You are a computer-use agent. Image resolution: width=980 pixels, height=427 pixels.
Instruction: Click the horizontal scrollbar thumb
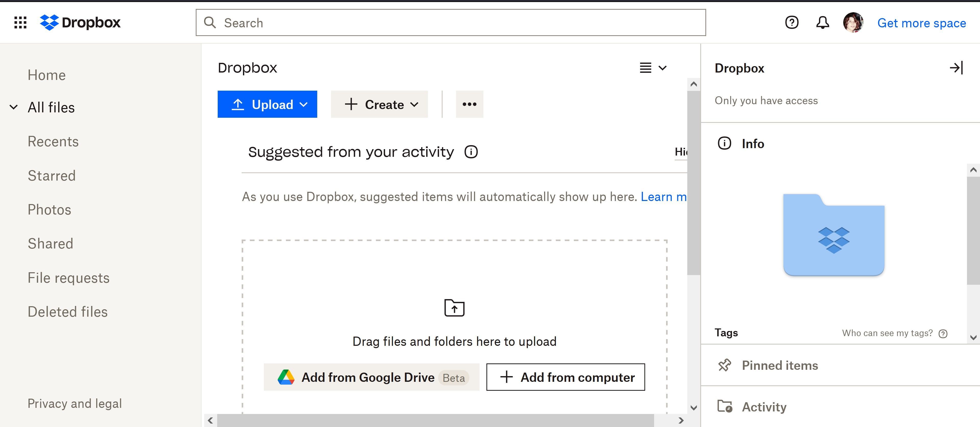[x=435, y=421]
